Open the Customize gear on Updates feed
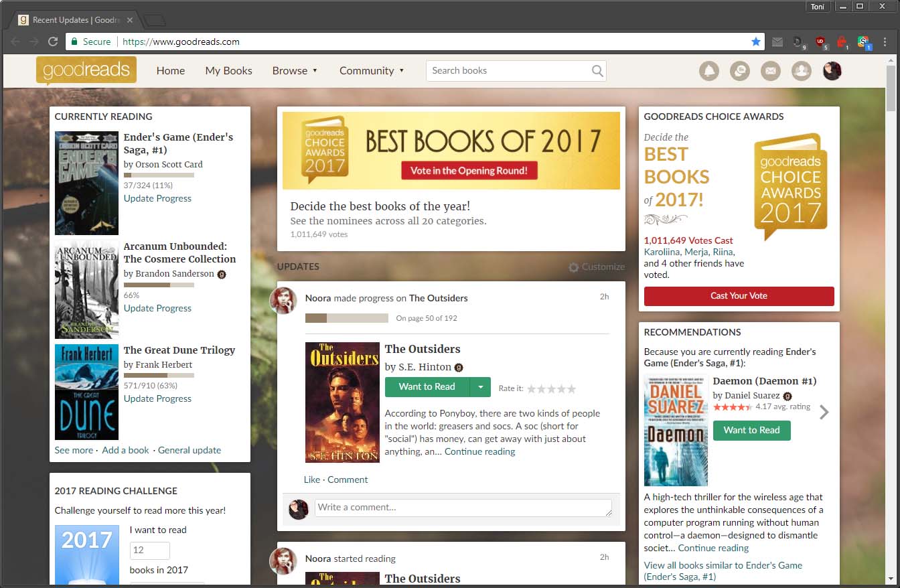This screenshot has width=900, height=588. point(573,267)
